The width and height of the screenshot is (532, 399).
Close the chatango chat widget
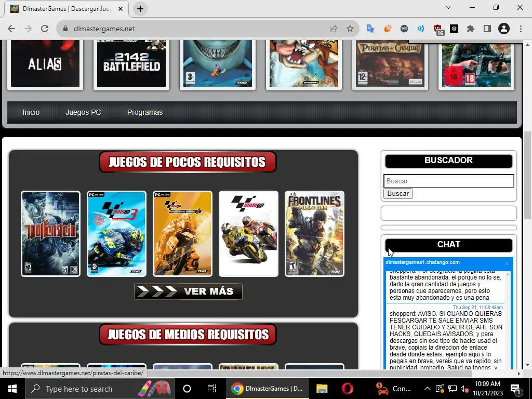pos(507,263)
